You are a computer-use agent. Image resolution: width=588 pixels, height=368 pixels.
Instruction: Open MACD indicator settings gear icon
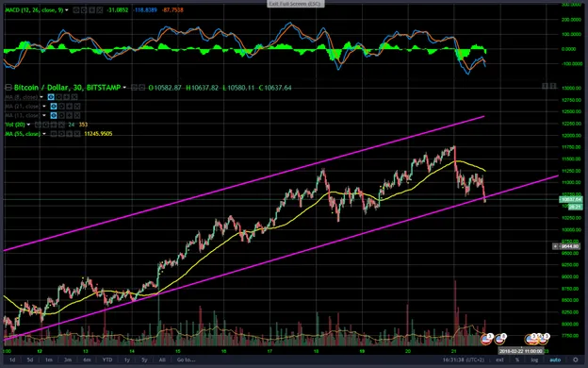(84, 10)
